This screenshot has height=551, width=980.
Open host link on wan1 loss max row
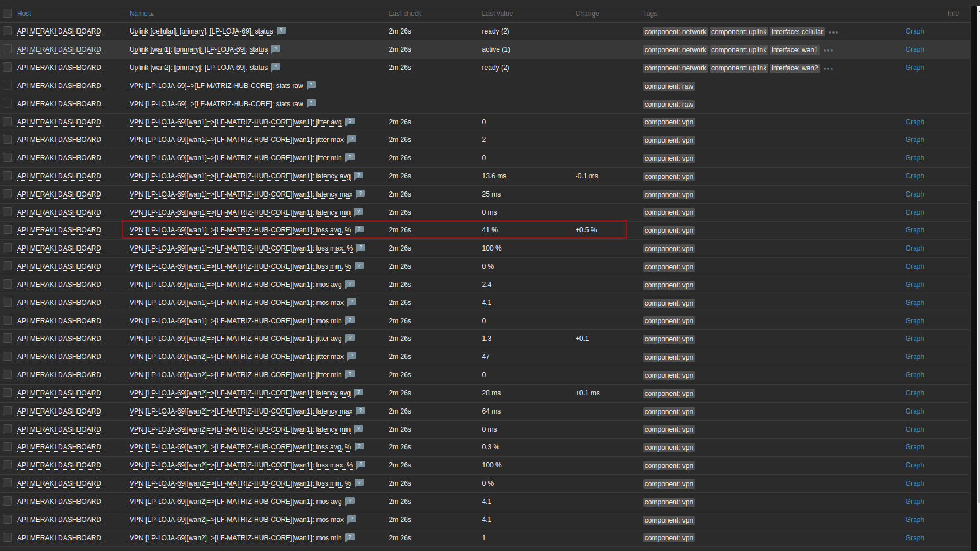59,248
